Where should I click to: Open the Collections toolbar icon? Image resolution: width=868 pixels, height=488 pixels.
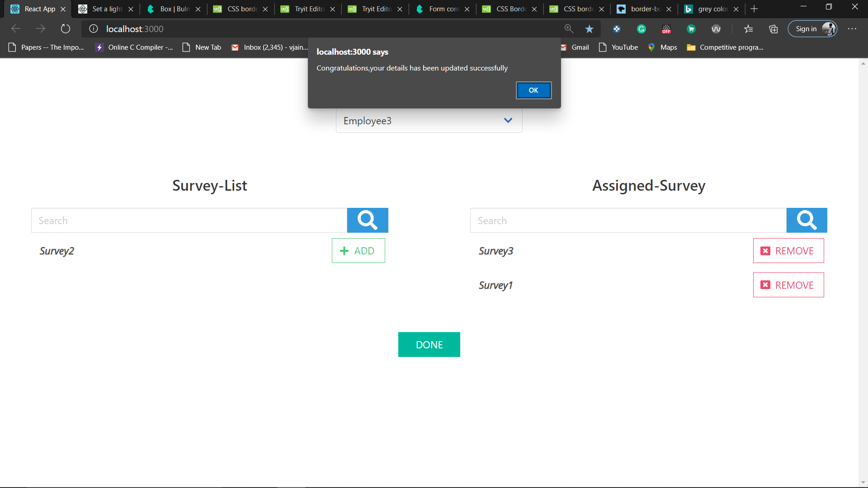tap(774, 29)
